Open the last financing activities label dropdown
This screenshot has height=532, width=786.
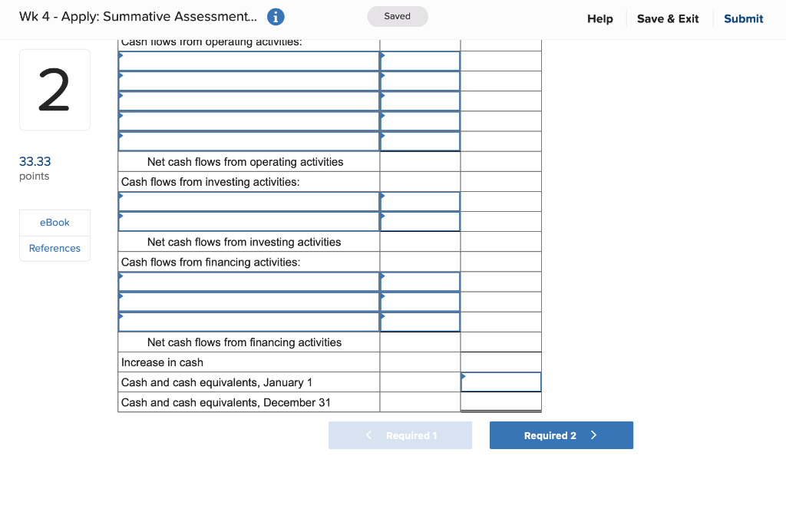[246, 322]
